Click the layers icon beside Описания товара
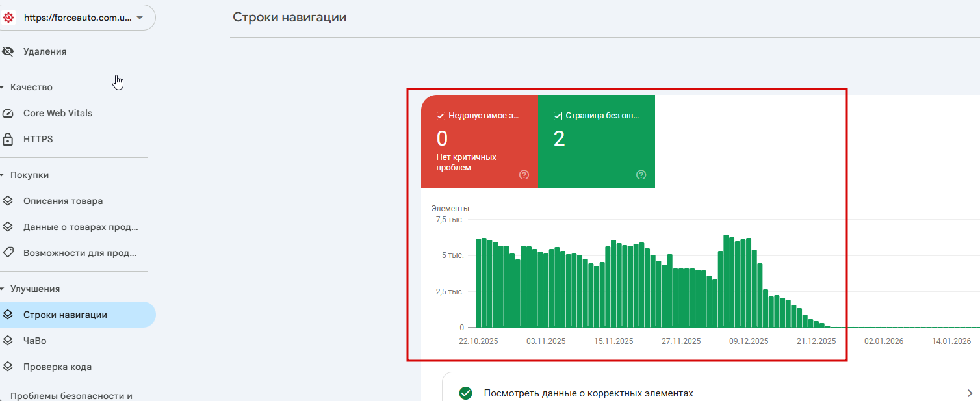This screenshot has width=980, height=401. [8, 201]
